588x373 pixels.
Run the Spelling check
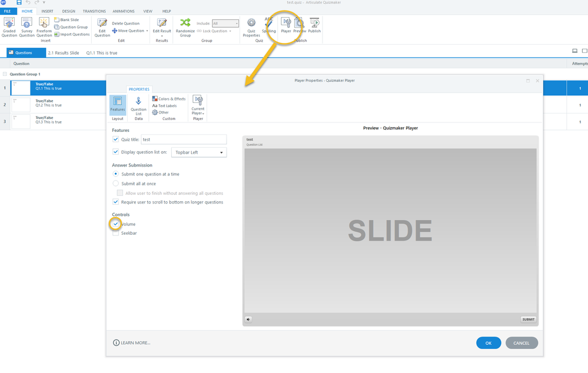pyautogui.click(x=269, y=25)
